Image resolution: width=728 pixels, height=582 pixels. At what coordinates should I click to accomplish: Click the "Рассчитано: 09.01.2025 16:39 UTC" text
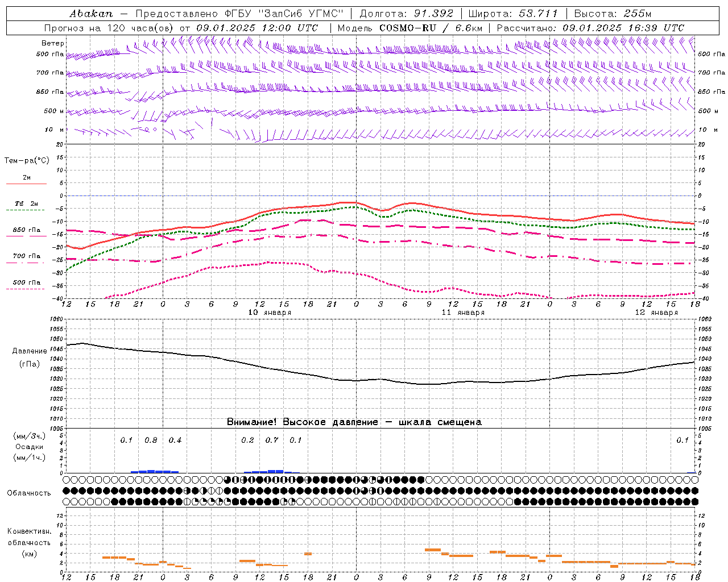[x=590, y=28]
